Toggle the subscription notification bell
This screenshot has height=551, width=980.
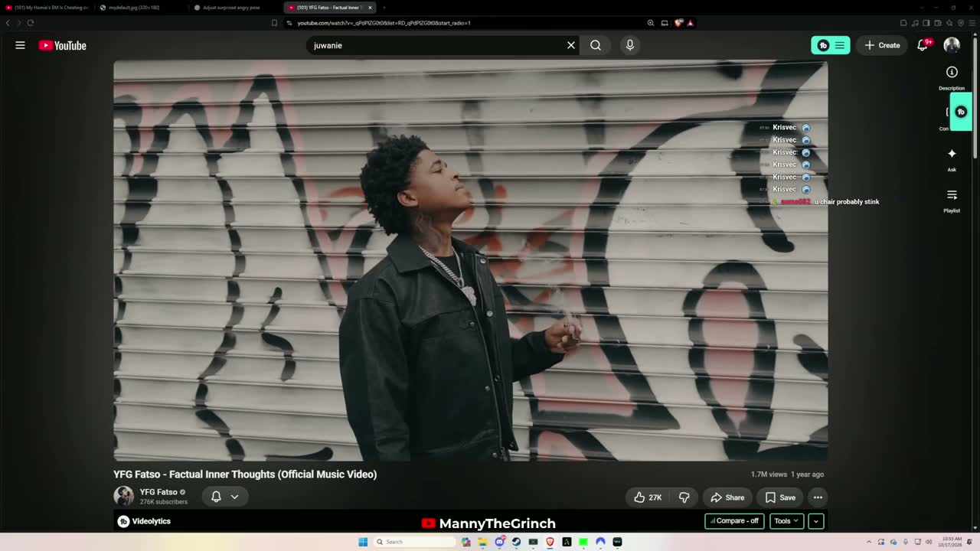point(217,497)
